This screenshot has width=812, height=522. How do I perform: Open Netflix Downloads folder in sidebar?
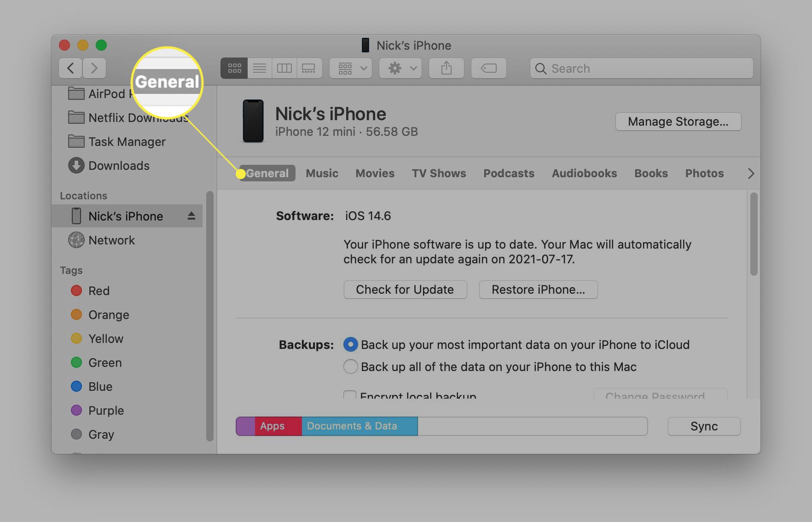click(x=128, y=118)
